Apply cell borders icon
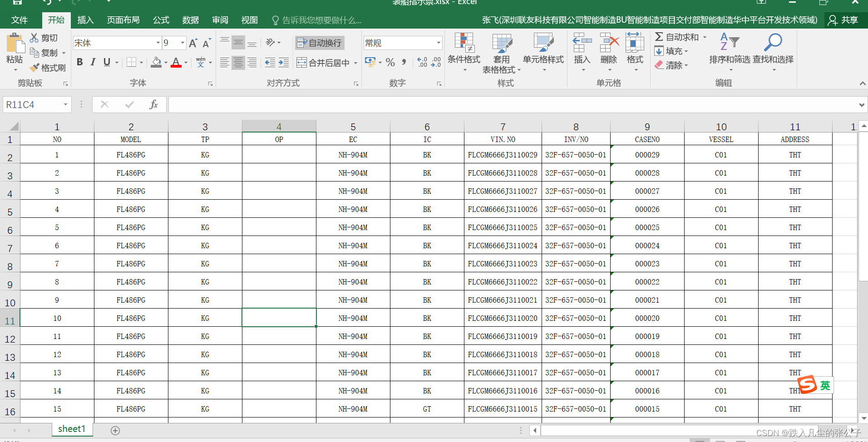 click(x=132, y=62)
